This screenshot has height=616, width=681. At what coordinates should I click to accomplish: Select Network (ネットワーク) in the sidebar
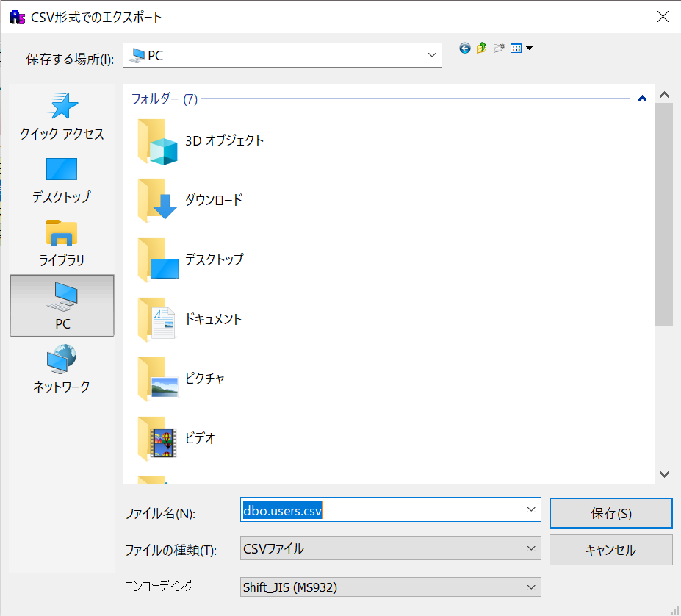pos(62,368)
